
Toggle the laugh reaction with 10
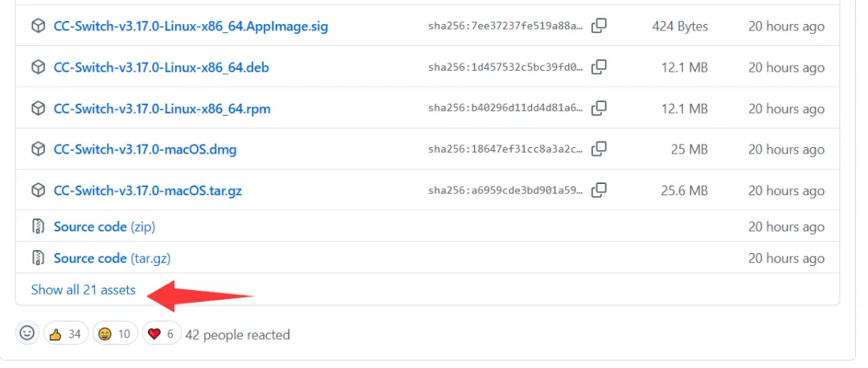tap(115, 333)
